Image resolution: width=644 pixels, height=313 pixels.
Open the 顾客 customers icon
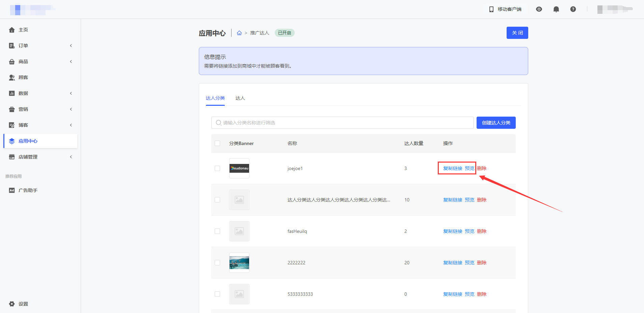tap(12, 77)
